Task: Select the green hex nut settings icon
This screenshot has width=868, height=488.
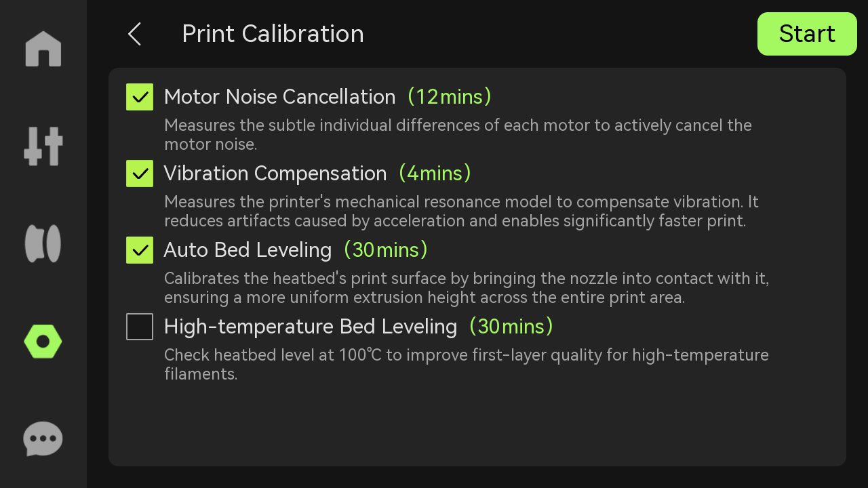Action: pos(43,341)
